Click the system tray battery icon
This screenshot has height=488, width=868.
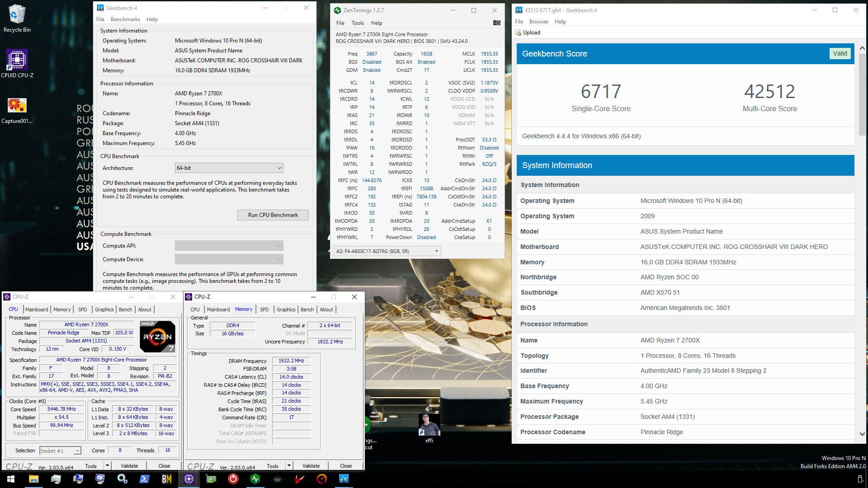click(x=860, y=479)
